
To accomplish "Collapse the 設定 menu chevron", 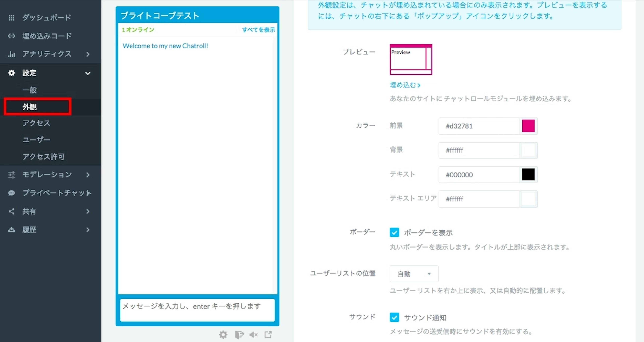I will [88, 73].
